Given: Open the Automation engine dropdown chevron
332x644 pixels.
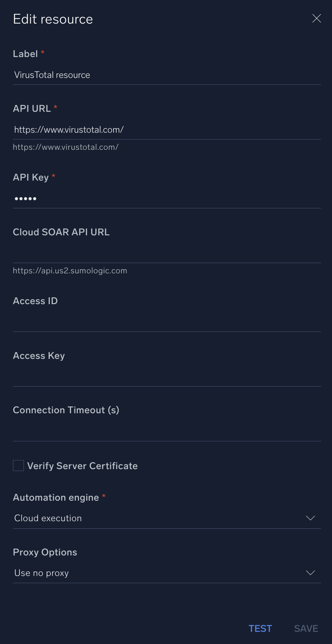Looking at the screenshot, I should tap(310, 518).
